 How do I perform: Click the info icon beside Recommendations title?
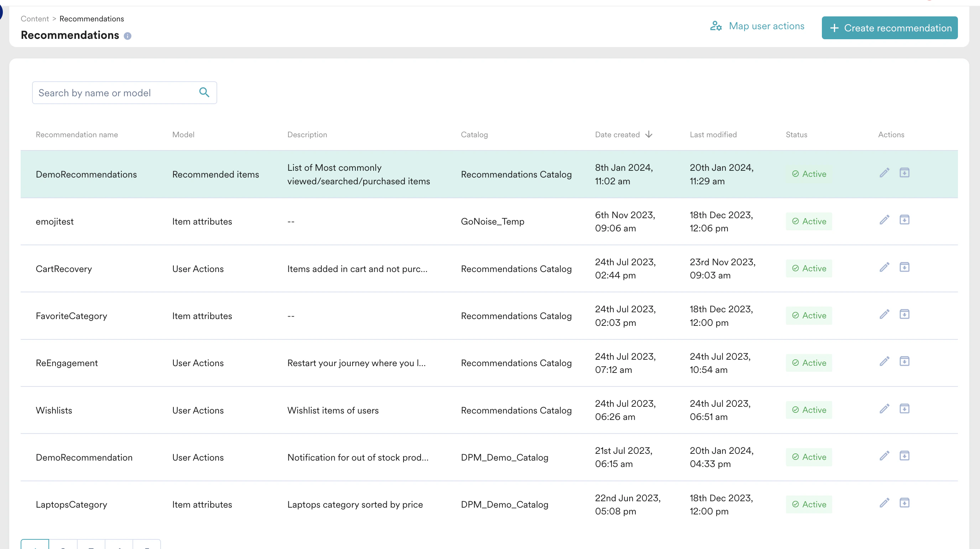pos(127,36)
